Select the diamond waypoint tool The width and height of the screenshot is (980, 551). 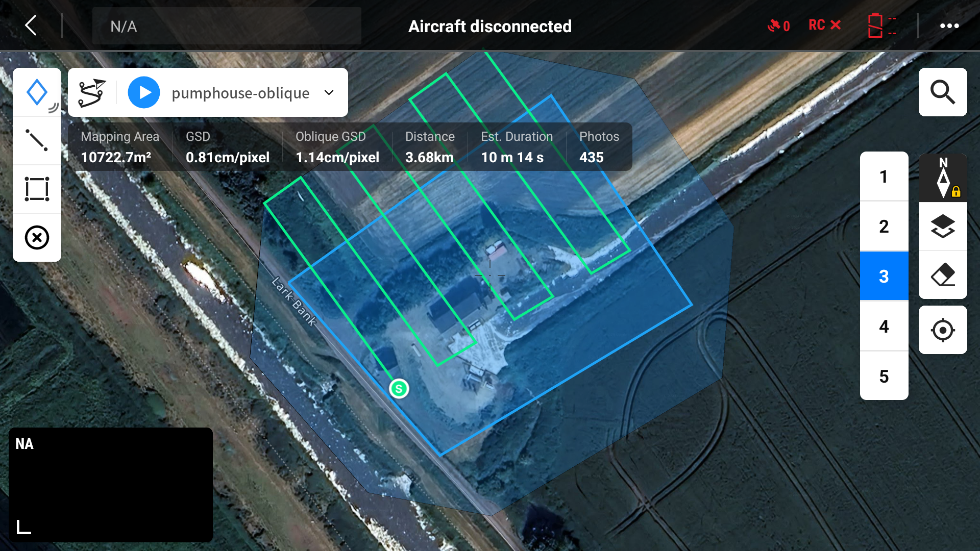tap(37, 92)
